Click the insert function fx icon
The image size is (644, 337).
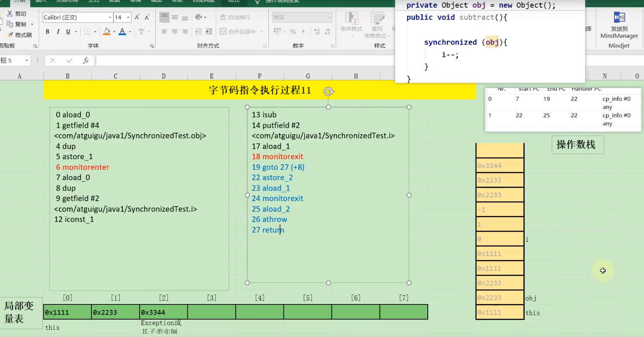[86, 61]
